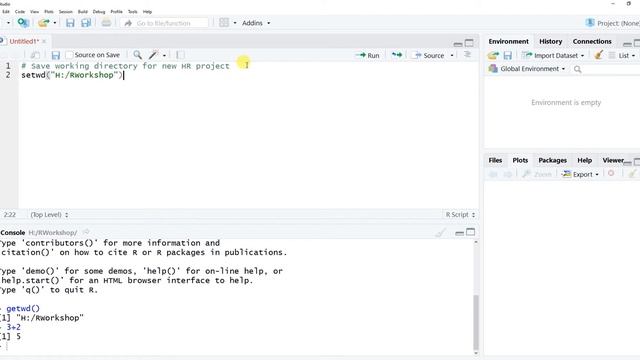Maximize the source editor pane
The height and width of the screenshot is (360, 640).
[469, 43]
